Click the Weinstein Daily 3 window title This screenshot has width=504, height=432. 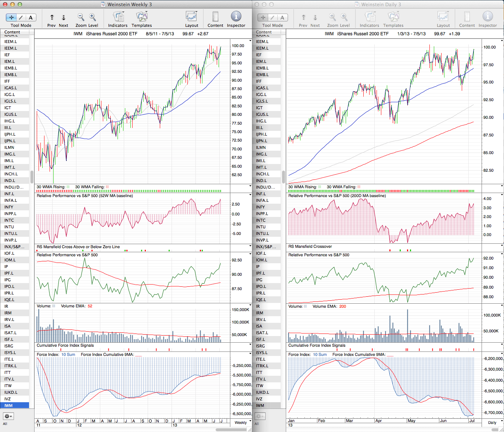(x=382, y=4)
